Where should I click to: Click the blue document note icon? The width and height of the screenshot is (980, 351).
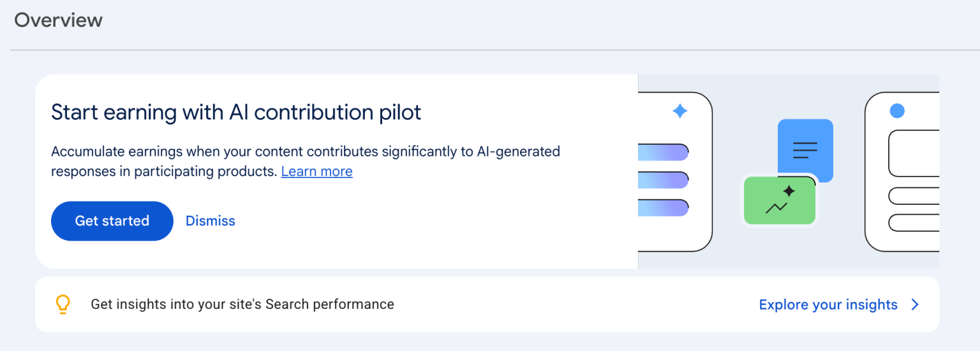pyautogui.click(x=805, y=151)
